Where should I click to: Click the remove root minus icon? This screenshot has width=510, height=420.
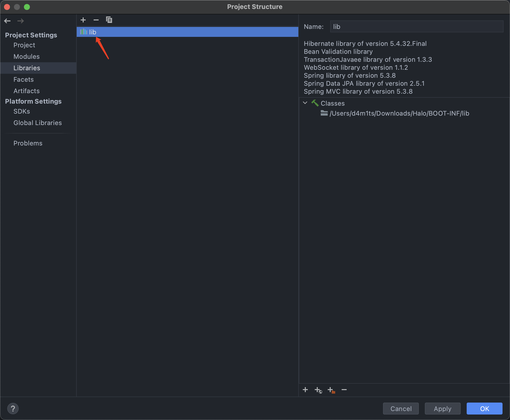pos(344,390)
